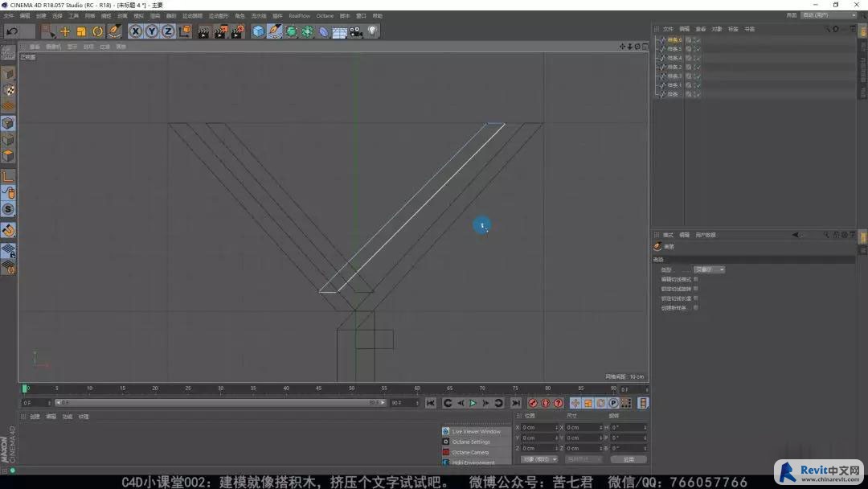The image size is (868, 489).
Task: Add a Camera object
Action: [x=356, y=31]
